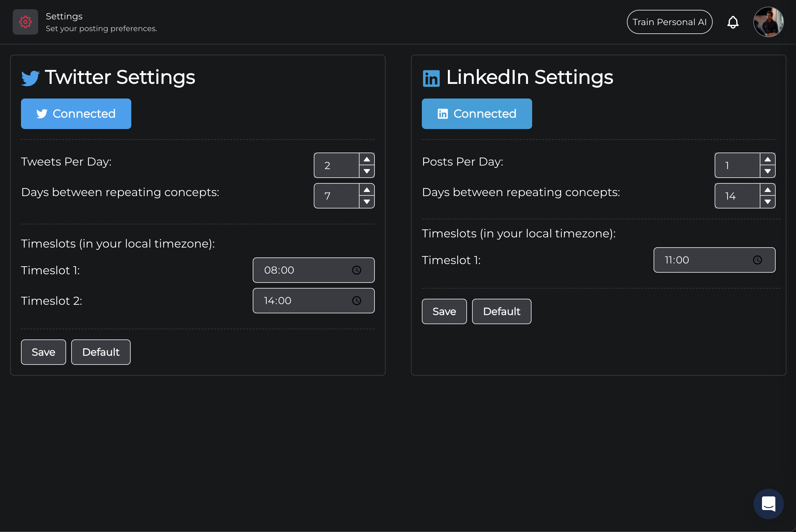Click the LinkedIn Posts Per Day field
This screenshot has width=796, height=532.
(x=737, y=166)
